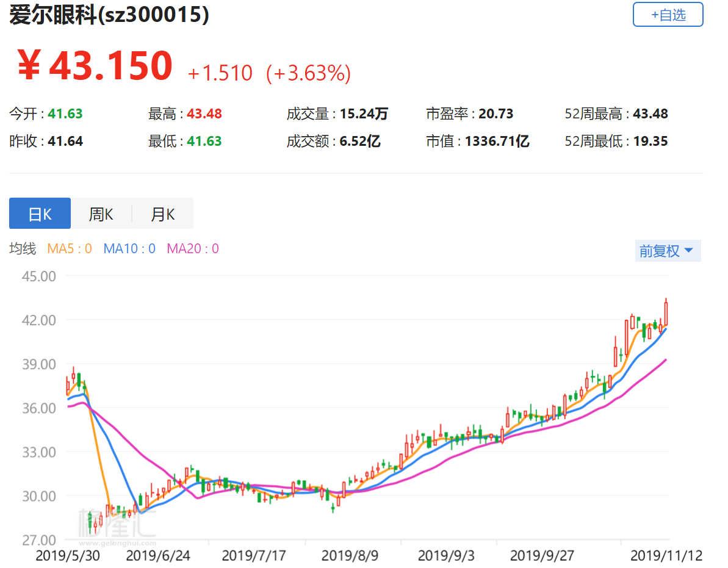728x568 pixels.
Task: Click the MA10 : 0 moving average label
Action: (x=129, y=249)
